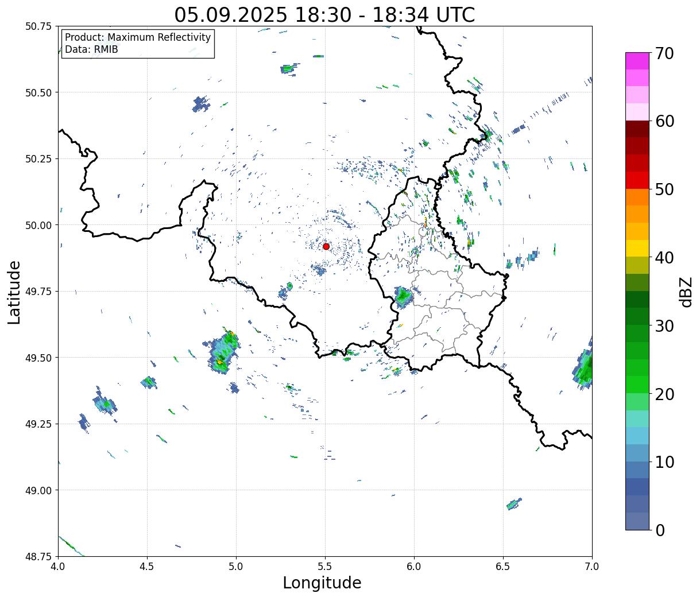This screenshot has height=597, width=700.
Task: Click the latitude tick label 49.50
Action: pos(38,358)
